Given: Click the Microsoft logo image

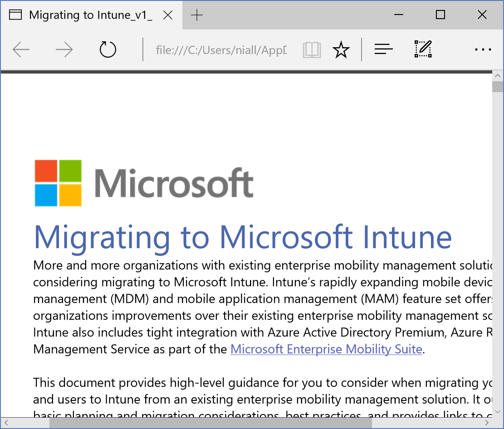Looking at the screenshot, I should 144,183.
